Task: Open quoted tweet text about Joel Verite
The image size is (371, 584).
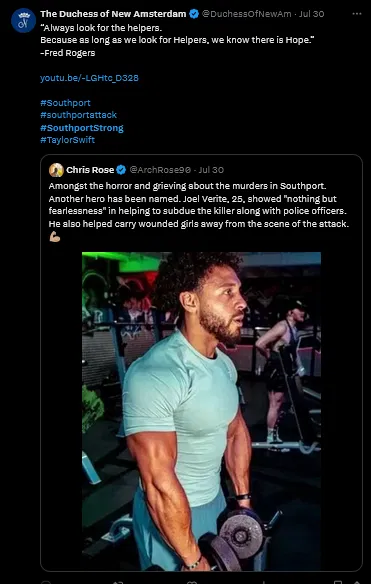Action: click(199, 205)
